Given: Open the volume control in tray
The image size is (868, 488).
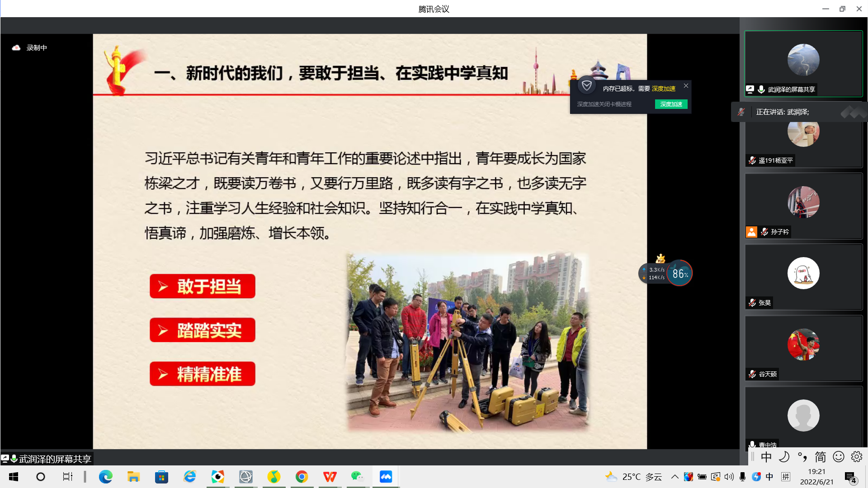Looking at the screenshot, I should pyautogui.click(x=729, y=477).
